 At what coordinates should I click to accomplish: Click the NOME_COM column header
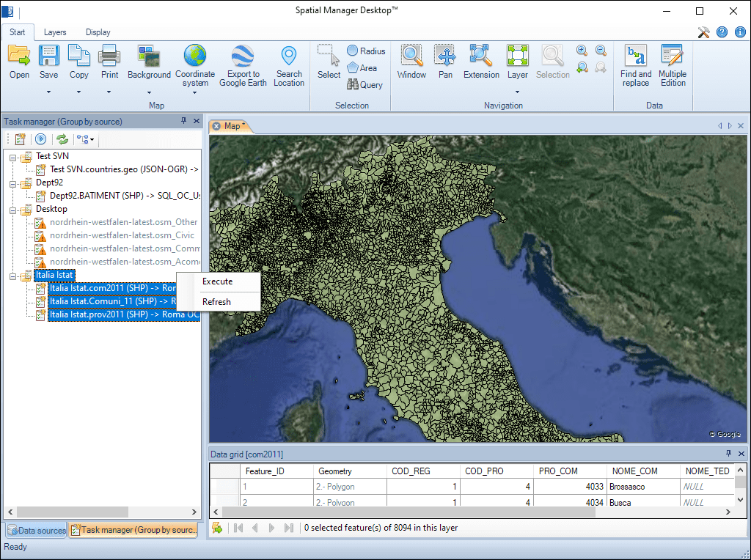tap(642, 471)
